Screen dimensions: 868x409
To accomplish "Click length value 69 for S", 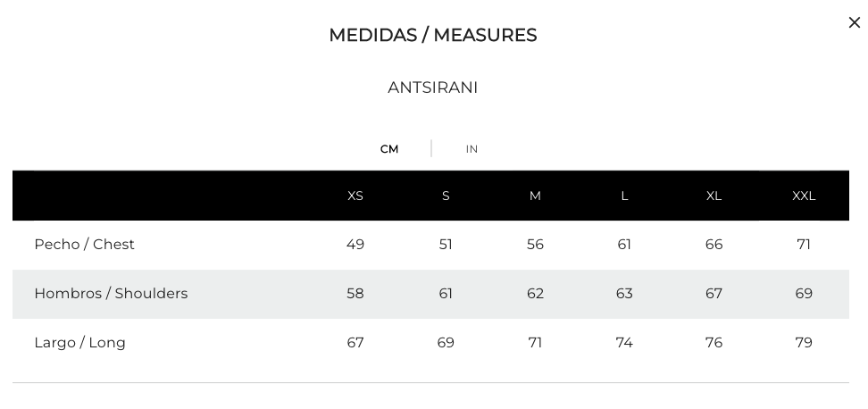I will [446, 343].
